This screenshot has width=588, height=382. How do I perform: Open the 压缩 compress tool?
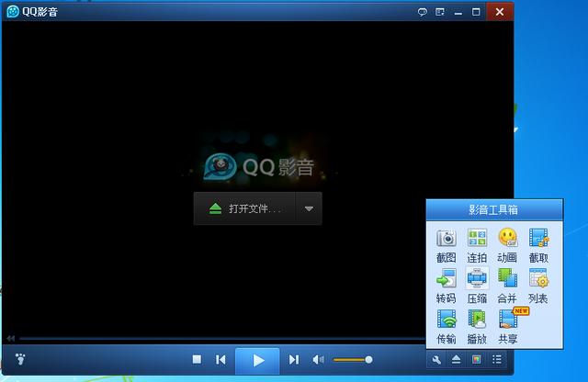(x=477, y=286)
